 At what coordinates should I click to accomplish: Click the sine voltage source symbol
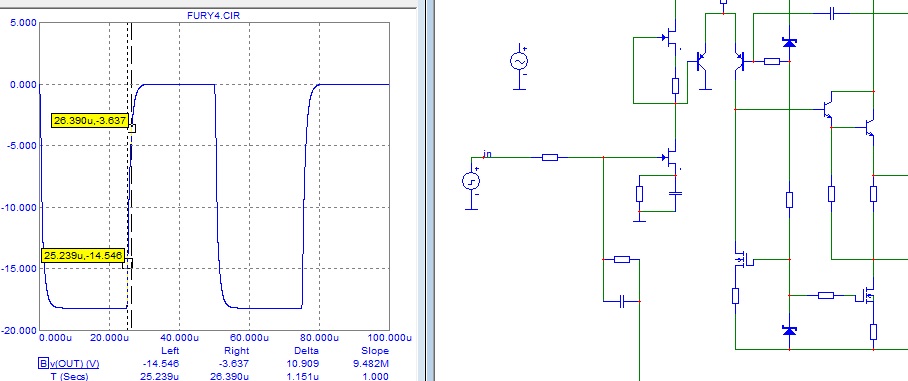[x=519, y=61]
